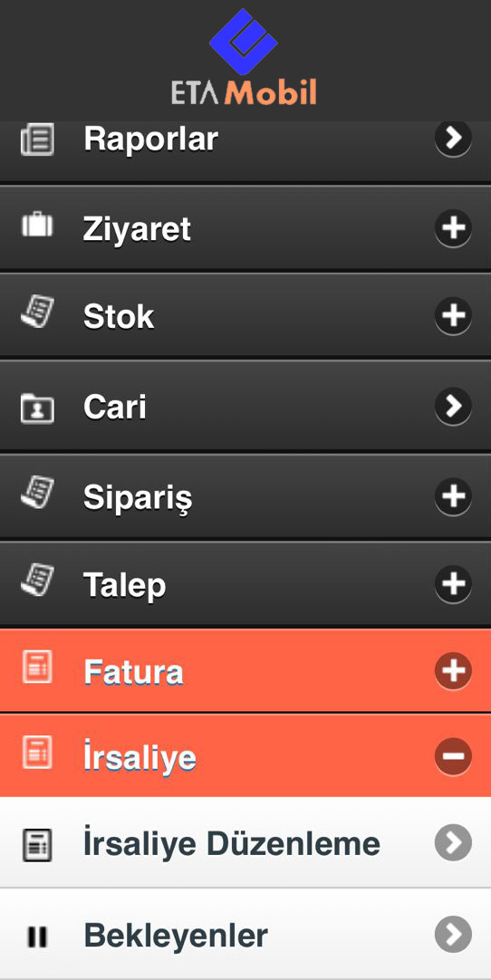Expand the Ziyaret section with plus

[453, 228]
